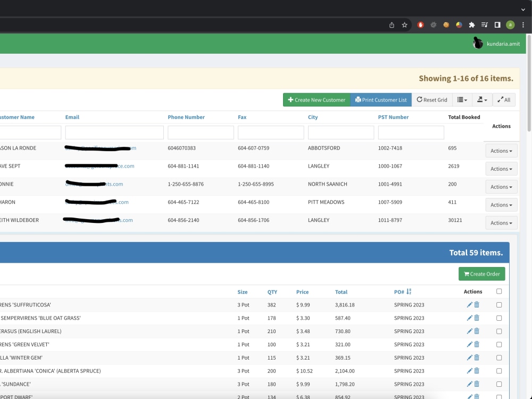Edit the ALBERTA SPRUCE item pencil icon
The height and width of the screenshot is (399, 532).
pyautogui.click(x=470, y=371)
